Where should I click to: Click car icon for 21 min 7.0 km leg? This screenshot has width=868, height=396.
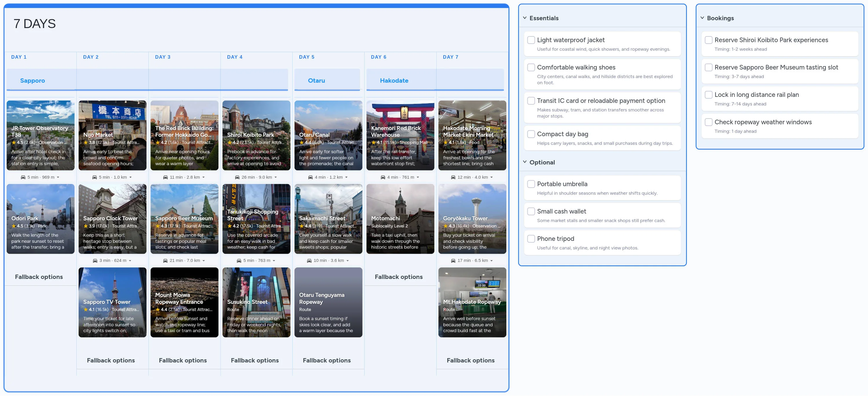(x=165, y=261)
